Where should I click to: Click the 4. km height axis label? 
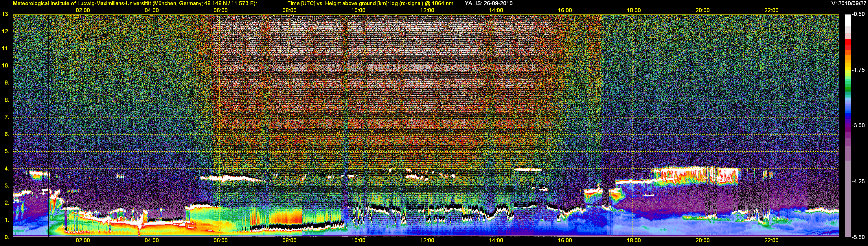click(x=7, y=168)
